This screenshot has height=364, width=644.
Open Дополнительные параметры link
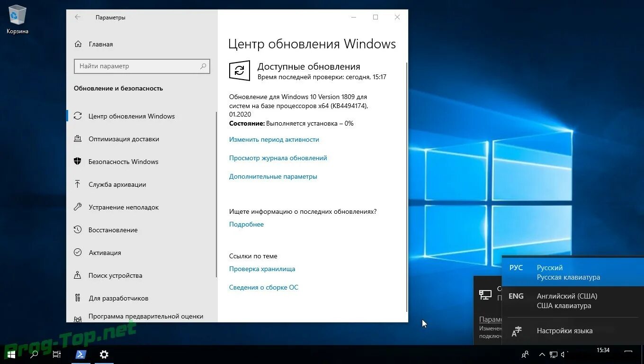pos(273,176)
